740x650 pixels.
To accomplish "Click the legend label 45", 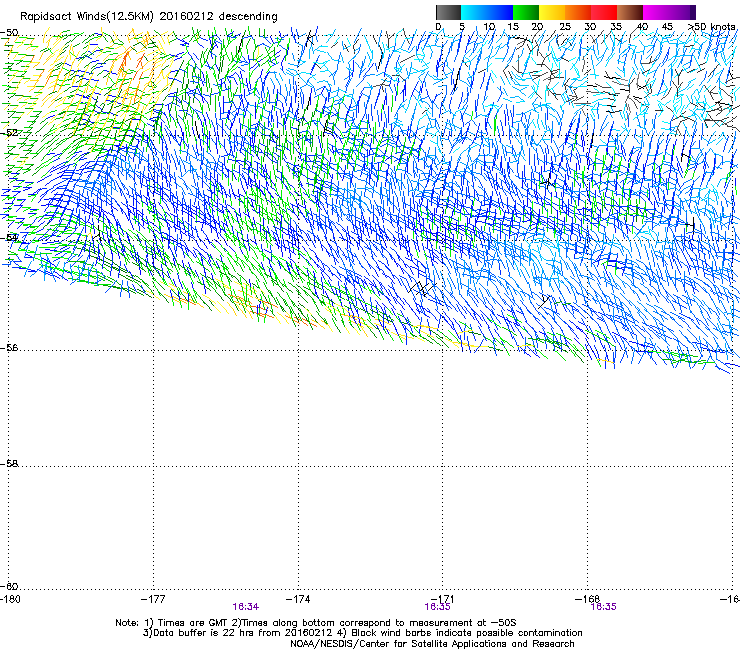I will coord(667,27).
